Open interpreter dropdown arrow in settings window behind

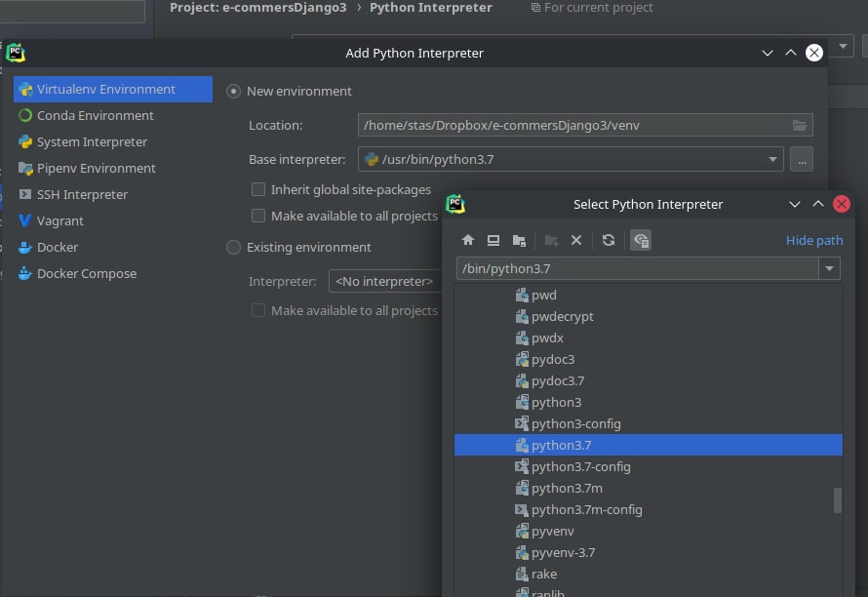[x=843, y=46]
